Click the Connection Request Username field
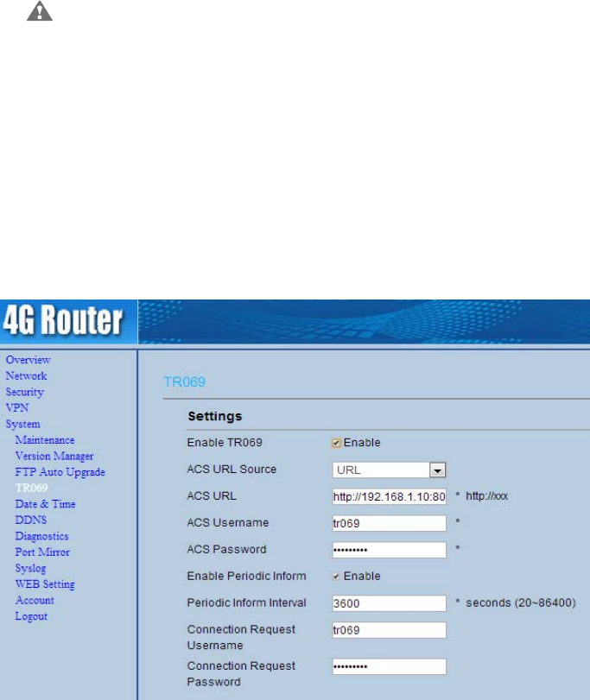Image resolution: width=590 pixels, height=700 pixels. 389,630
